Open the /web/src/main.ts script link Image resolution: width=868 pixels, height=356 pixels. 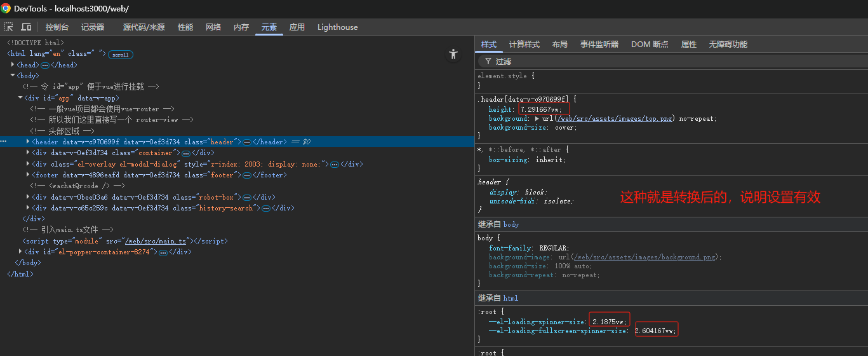[x=156, y=242]
